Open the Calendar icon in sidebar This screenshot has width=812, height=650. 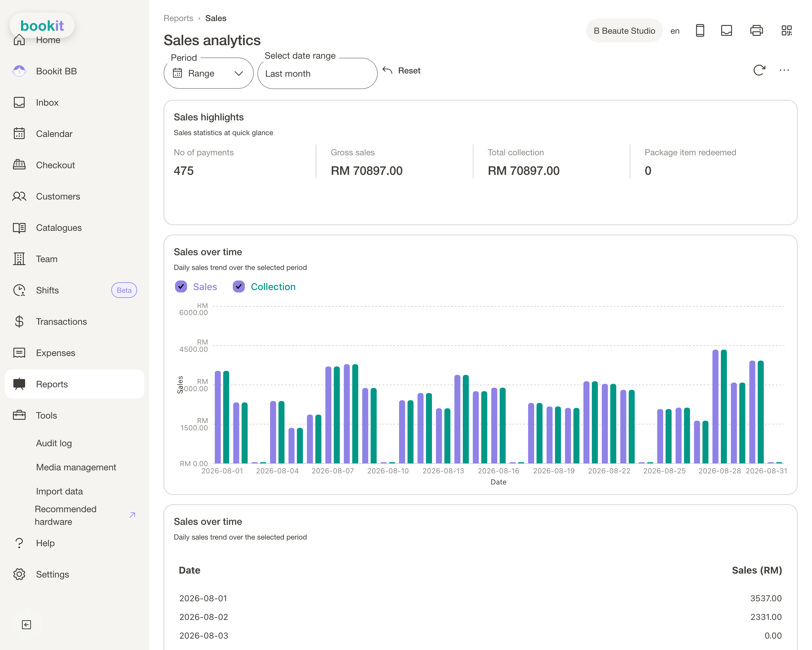[19, 133]
